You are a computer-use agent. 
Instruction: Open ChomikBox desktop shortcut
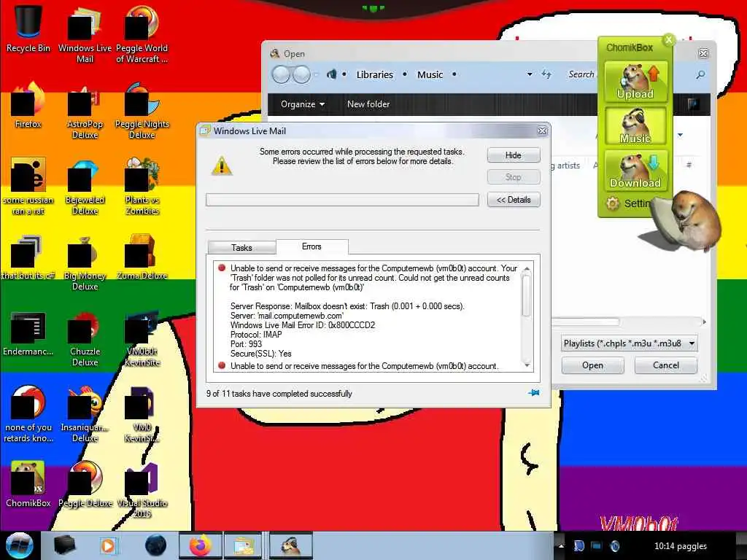pyautogui.click(x=28, y=485)
